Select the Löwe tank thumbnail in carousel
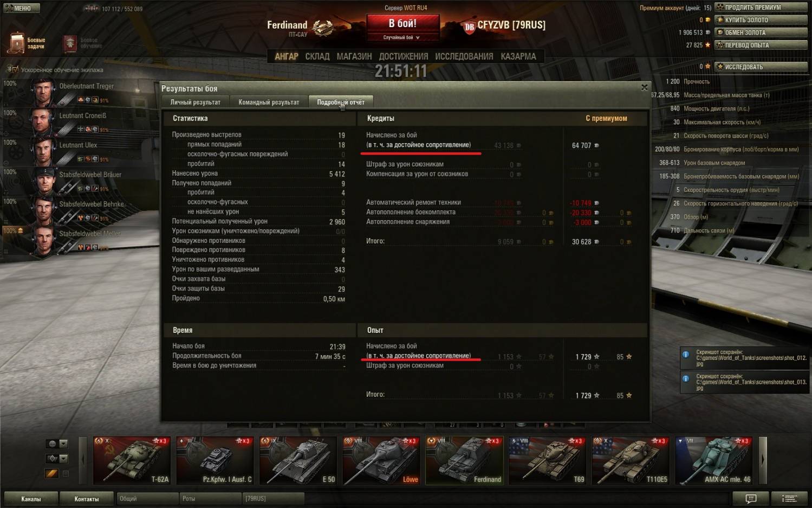The width and height of the screenshot is (812, 508). point(381,460)
